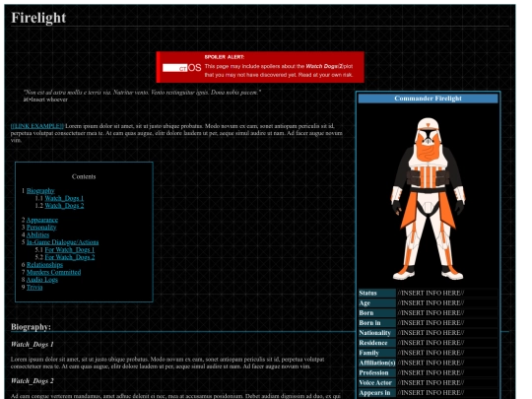The width and height of the screenshot is (532, 399).
Task: Select For Watch_Dogs 2 dialogue link
Action: (70, 257)
